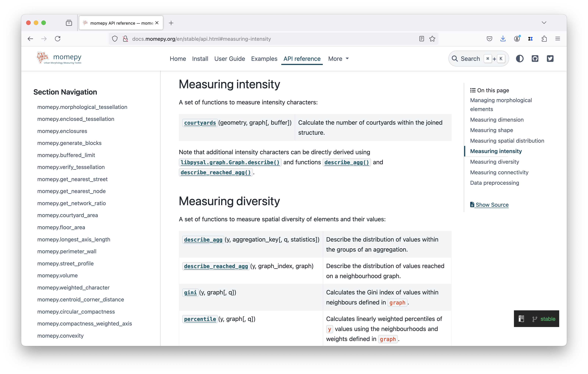Expand the More navigation dropdown
The width and height of the screenshot is (588, 374).
(x=338, y=59)
